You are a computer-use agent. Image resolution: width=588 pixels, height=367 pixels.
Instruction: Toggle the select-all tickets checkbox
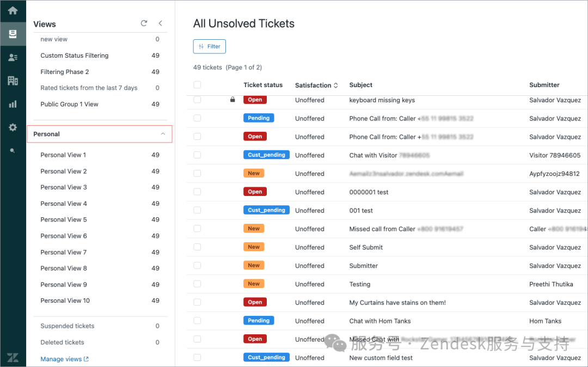point(197,85)
